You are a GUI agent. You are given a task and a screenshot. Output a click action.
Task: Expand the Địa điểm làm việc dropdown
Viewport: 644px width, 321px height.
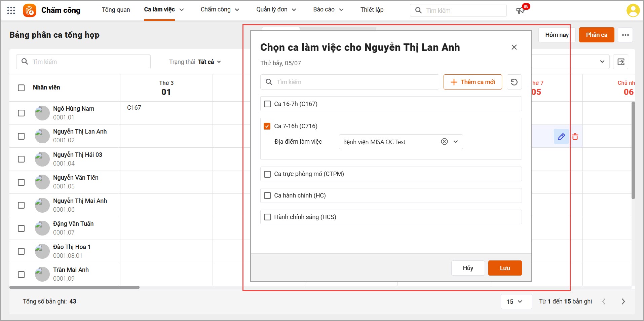(456, 142)
